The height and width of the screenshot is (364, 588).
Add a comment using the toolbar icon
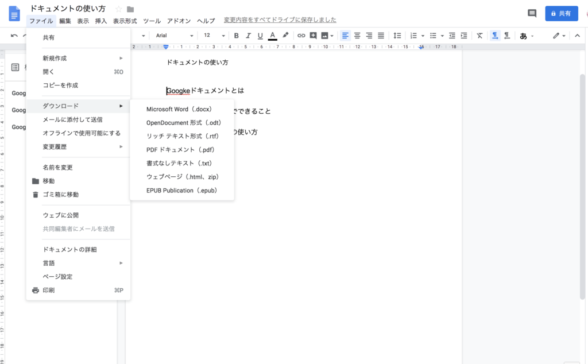pos(313,36)
